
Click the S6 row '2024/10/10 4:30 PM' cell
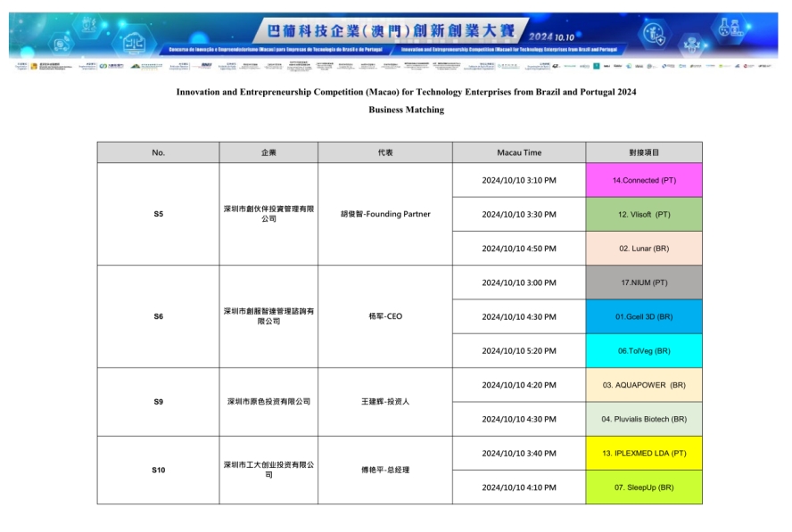519,317
